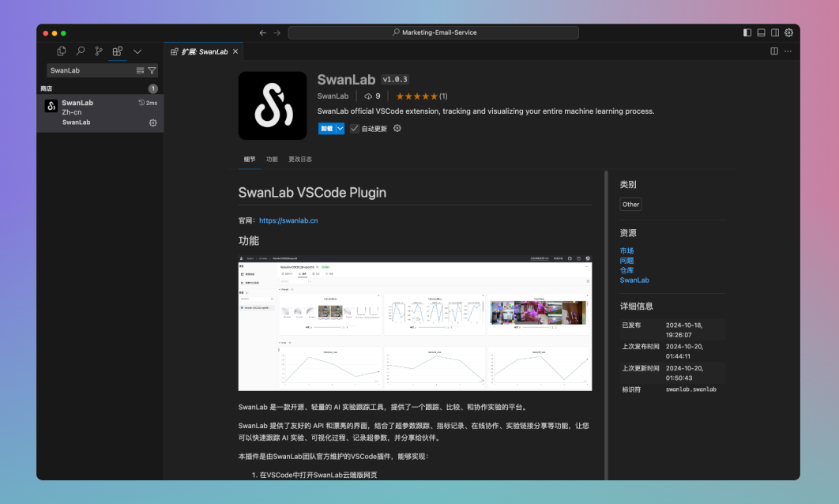Open more editor actions ellipsis
The image size is (839, 504).
(788, 51)
